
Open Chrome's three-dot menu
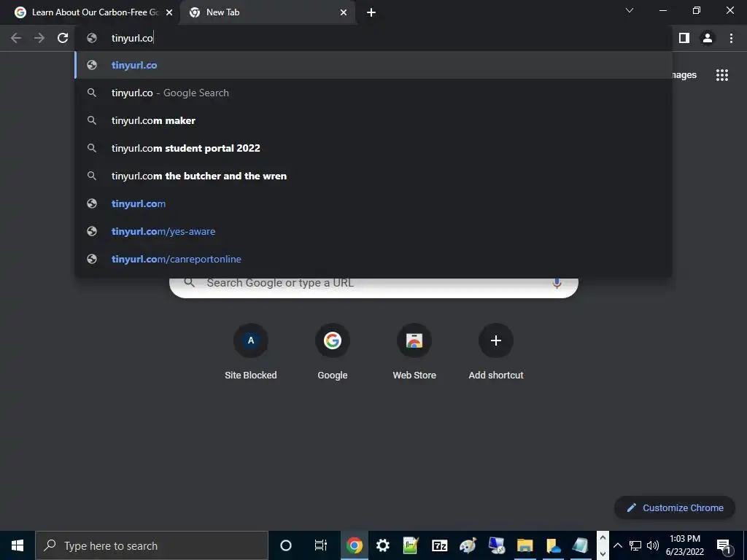click(x=731, y=38)
